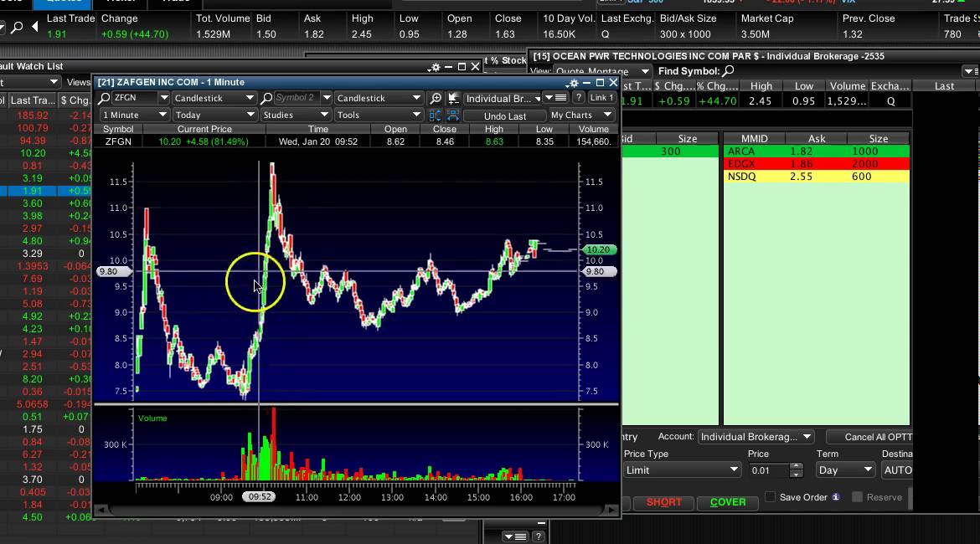980x544 pixels.
Task: Open the Destination AUTO dropdown
Action: tap(898, 470)
